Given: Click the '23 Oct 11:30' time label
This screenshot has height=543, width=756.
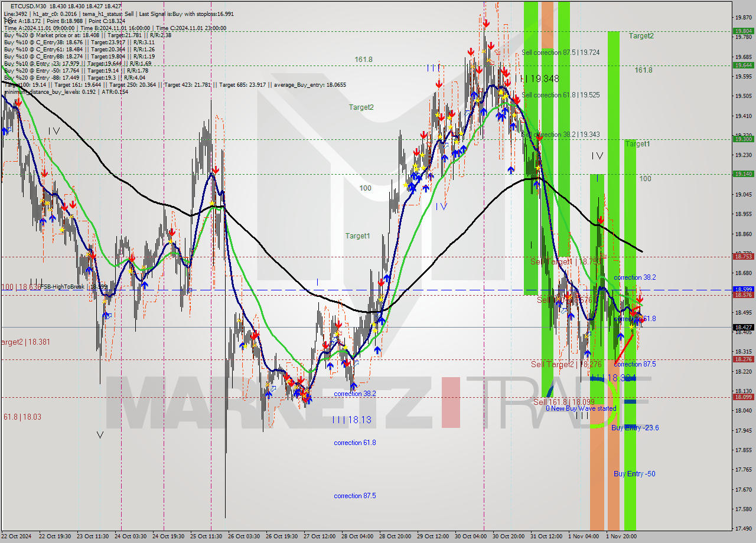Looking at the screenshot, I should click(x=94, y=537).
